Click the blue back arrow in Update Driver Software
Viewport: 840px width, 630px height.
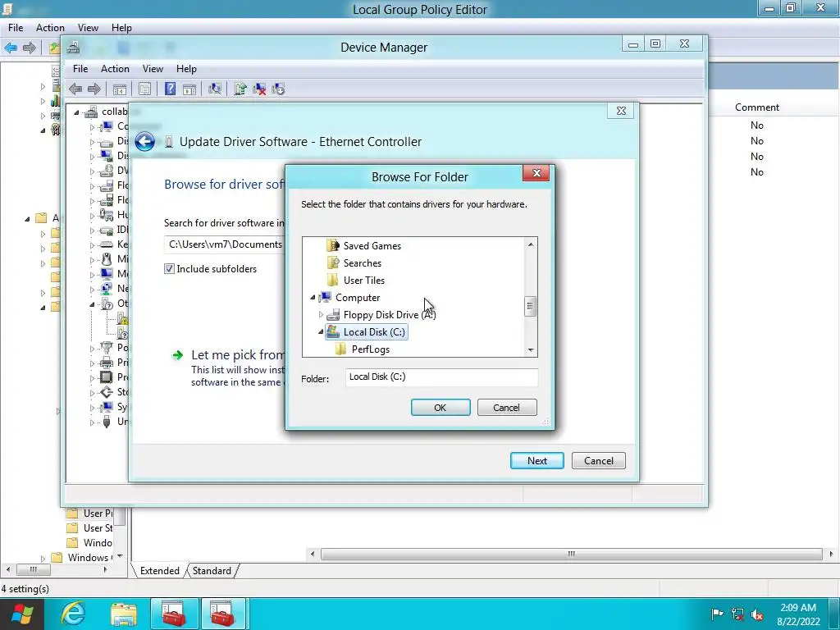click(144, 142)
